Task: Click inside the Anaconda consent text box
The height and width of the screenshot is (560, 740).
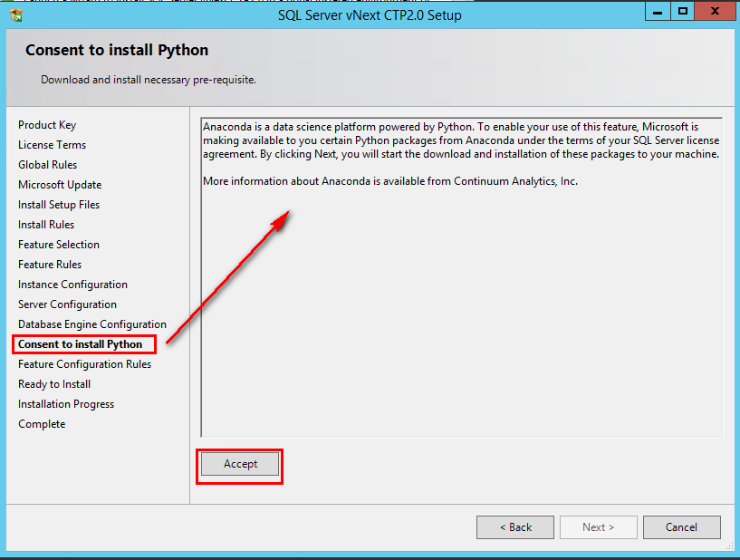Action: (462, 277)
